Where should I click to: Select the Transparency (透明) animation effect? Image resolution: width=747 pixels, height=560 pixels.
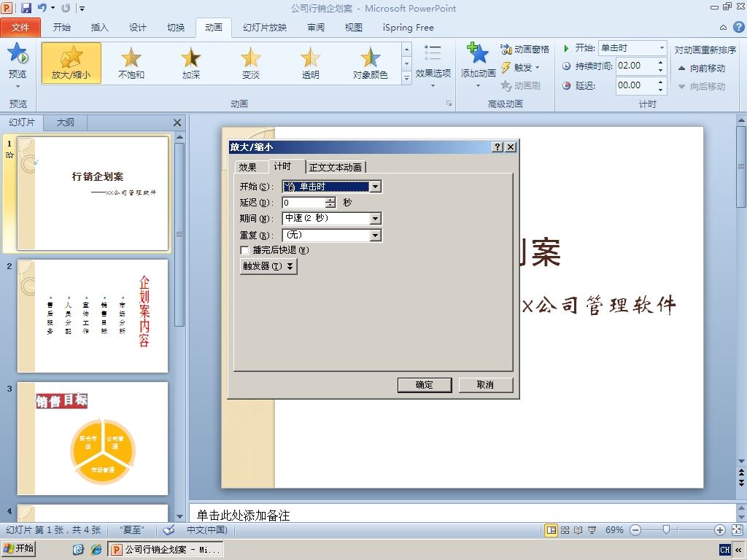pyautogui.click(x=310, y=63)
